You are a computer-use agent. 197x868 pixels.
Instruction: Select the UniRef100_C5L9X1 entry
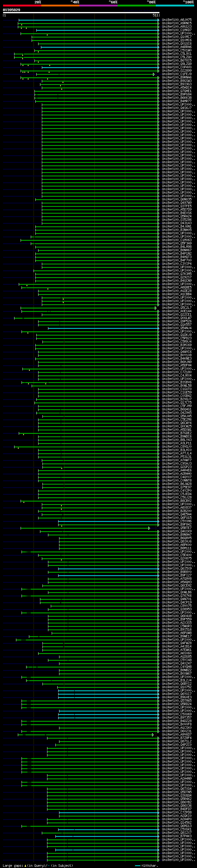[x=177, y=54]
